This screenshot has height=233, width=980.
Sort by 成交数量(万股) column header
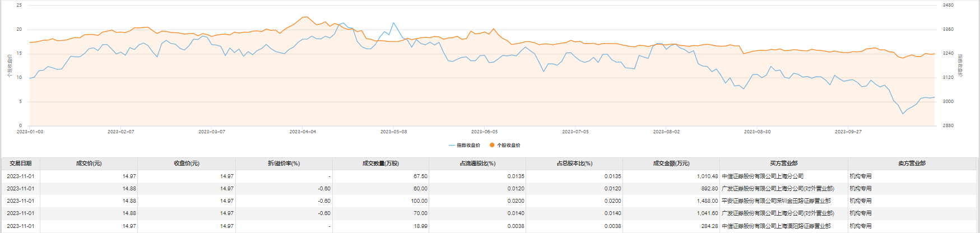pyautogui.click(x=381, y=164)
